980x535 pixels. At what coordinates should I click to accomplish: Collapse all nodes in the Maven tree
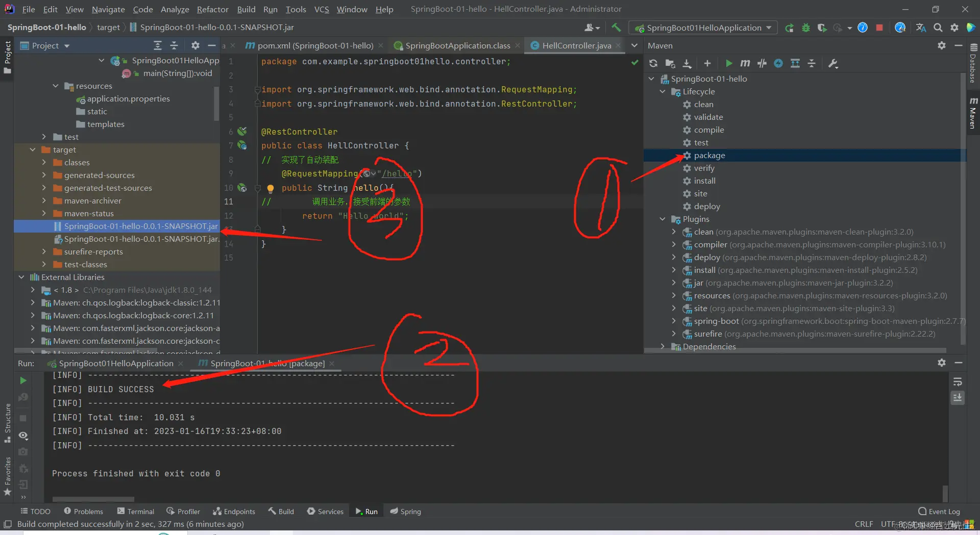[x=812, y=63]
